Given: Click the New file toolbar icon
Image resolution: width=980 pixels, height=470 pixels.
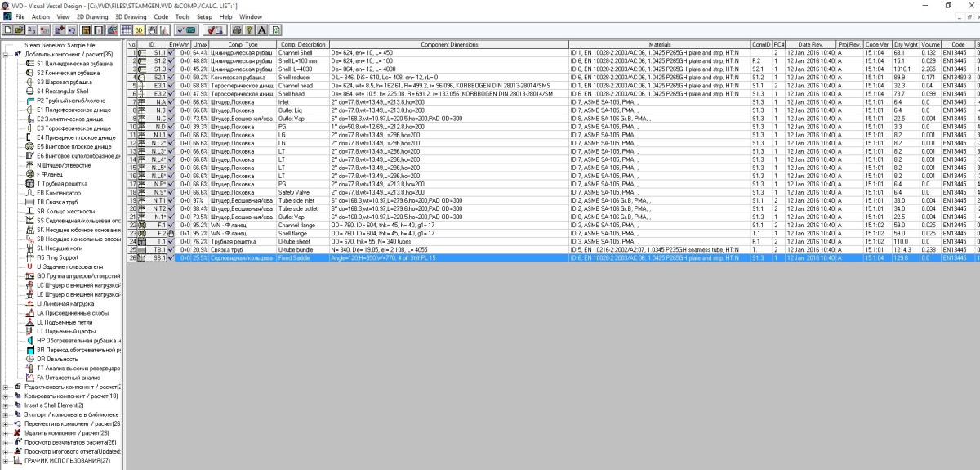Looking at the screenshot, I should (x=7, y=29).
